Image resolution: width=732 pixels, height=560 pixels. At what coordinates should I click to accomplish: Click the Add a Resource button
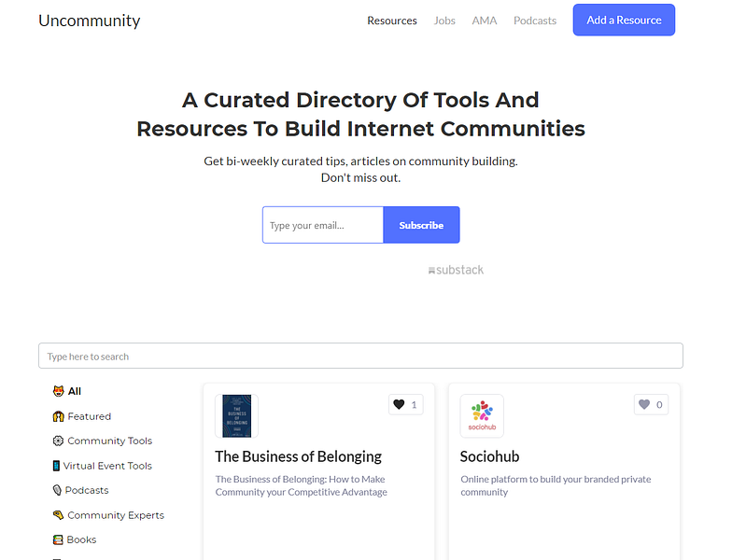click(624, 20)
